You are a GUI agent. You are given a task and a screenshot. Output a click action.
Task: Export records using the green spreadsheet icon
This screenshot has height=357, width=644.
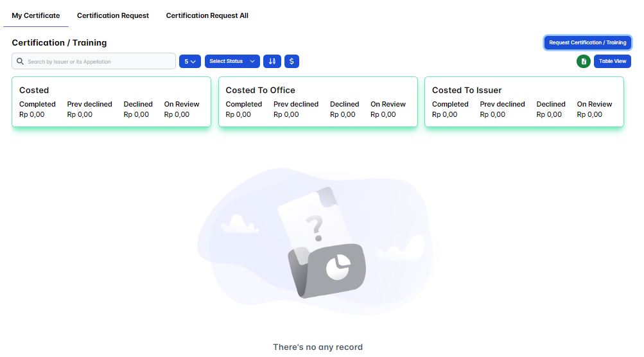583,61
